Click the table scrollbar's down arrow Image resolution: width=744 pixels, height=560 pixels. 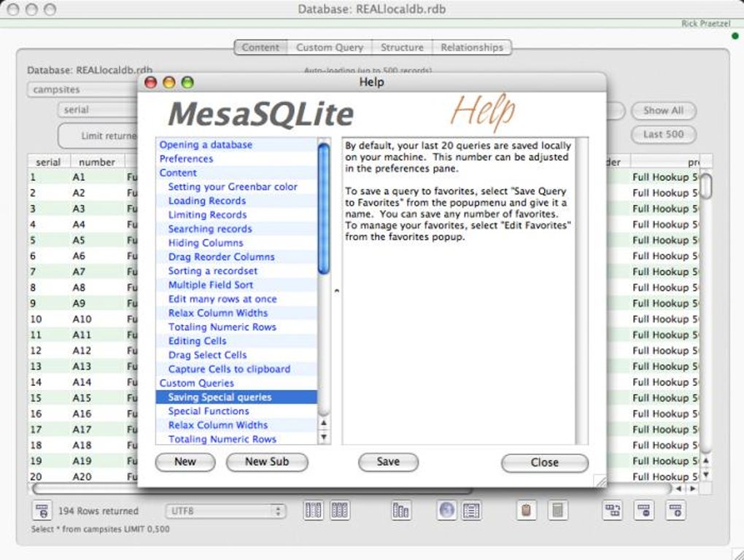click(706, 474)
